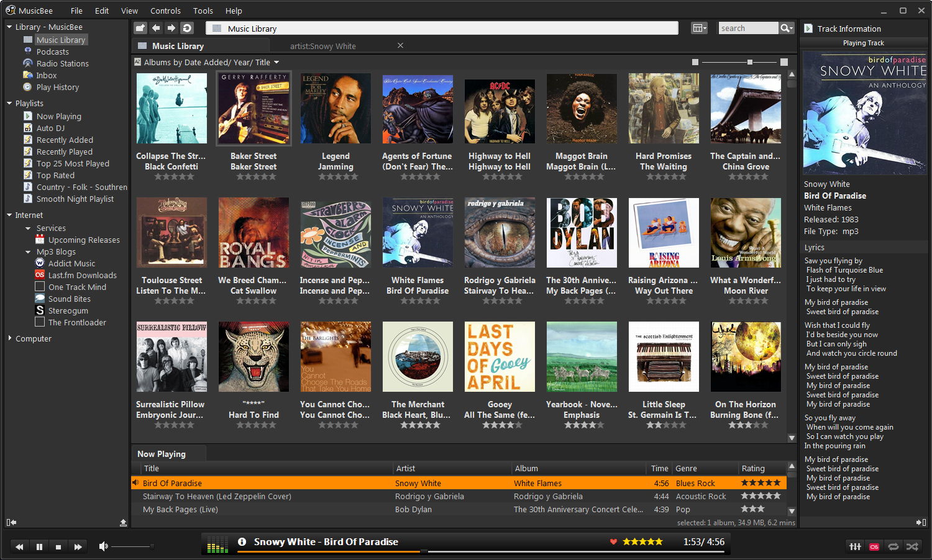Collapse the Internet section in the sidebar

tap(9, 215)
